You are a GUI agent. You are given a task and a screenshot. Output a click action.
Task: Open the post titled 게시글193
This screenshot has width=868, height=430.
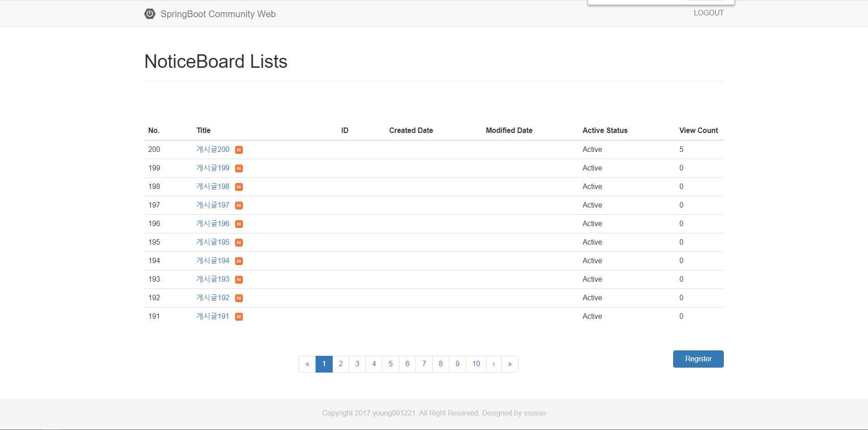coord(213,279)
